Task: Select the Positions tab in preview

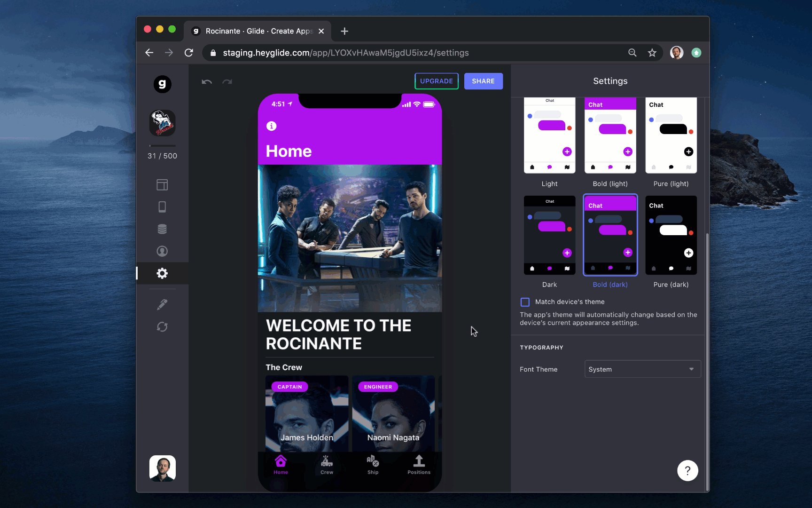Action: [x=419, y=465]
